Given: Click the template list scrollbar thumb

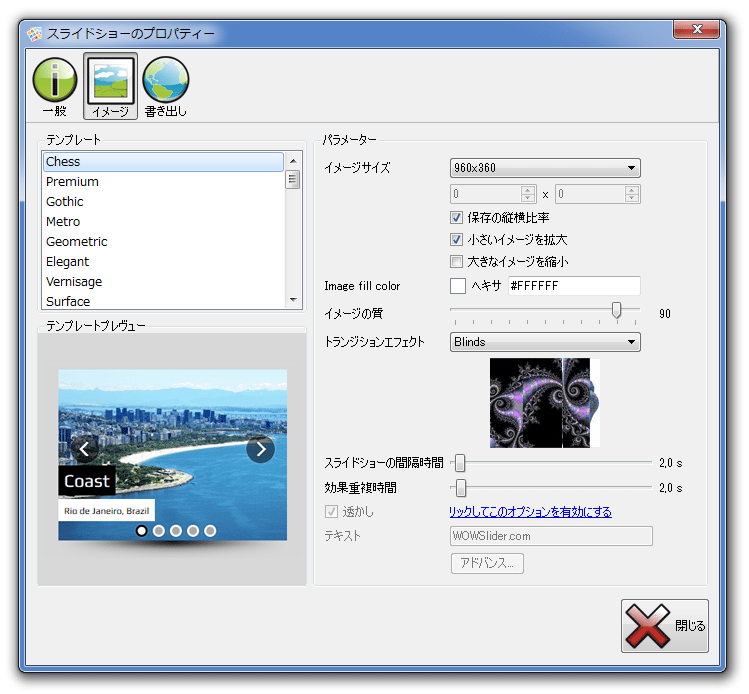Looking at the screenshot, I should 293,179.
